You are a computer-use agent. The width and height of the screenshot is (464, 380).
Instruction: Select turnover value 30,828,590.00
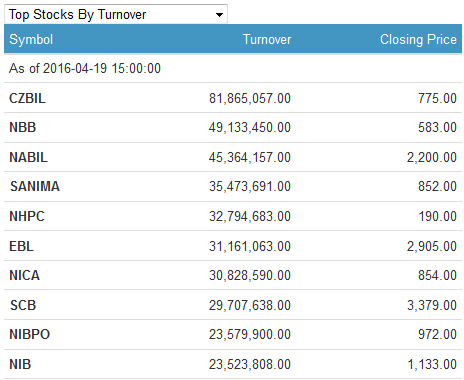(x=250, y=275)
